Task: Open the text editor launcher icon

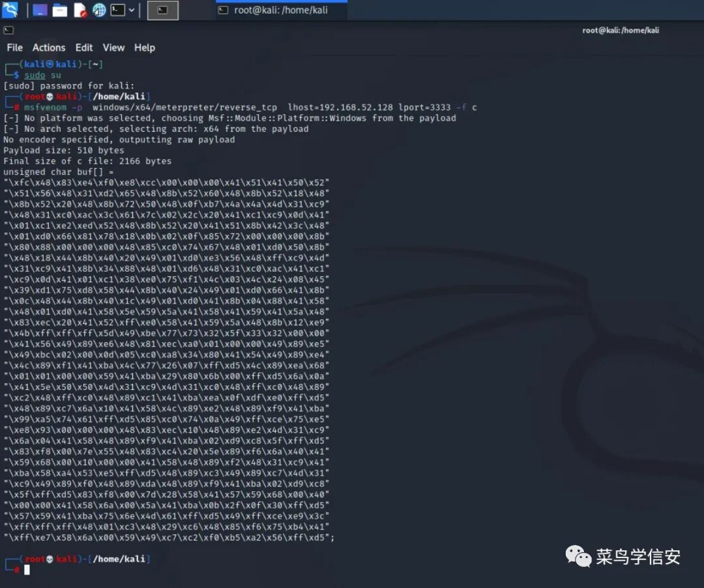Action: click(80, 10)
